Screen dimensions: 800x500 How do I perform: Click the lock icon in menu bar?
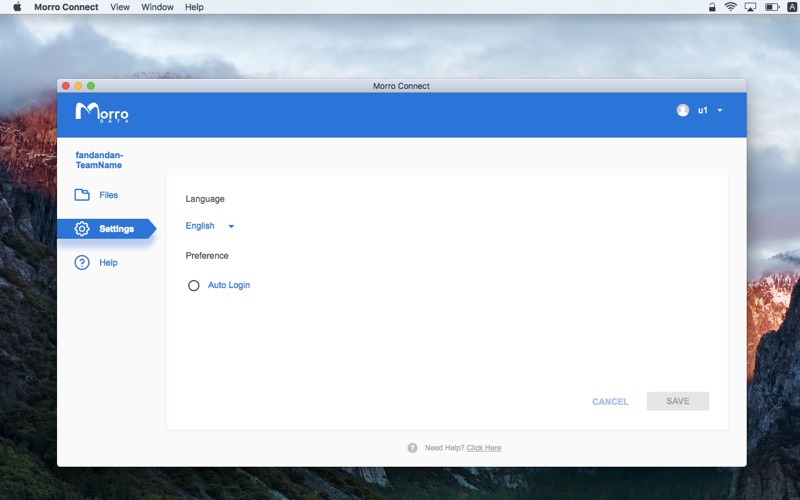tap(712, 7)
